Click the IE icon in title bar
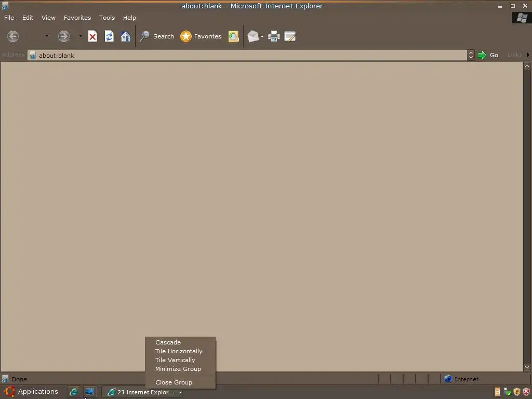Screen dimensions: 532x399 click(5, 5)
